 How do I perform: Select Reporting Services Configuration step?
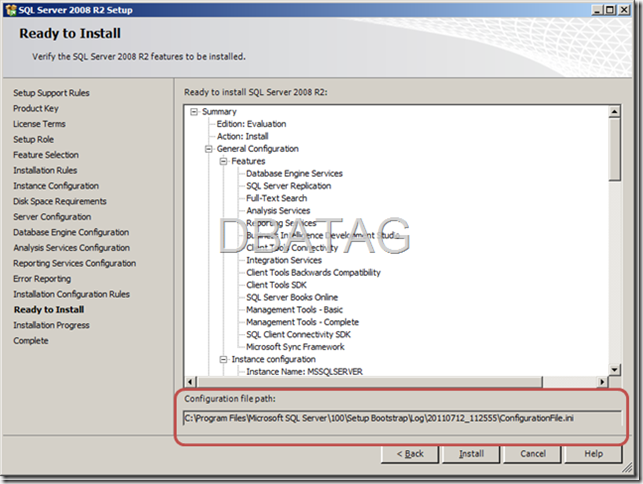tap(75, 263)
